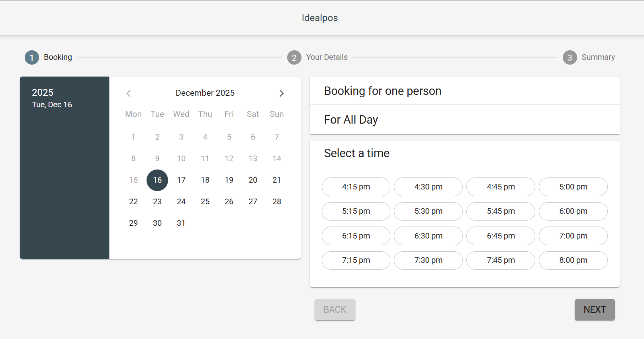Select the 4:15 pm time slot
Viewport: 644px width, 339px height.
(x=356, y=187)
